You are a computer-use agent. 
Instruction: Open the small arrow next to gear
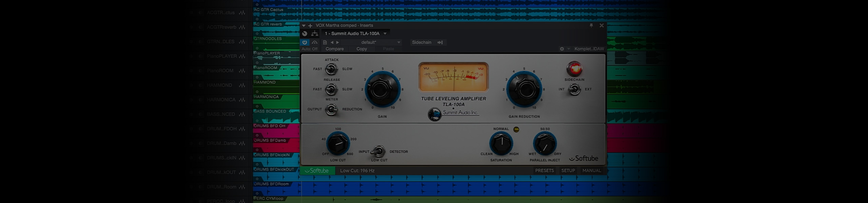569,49
